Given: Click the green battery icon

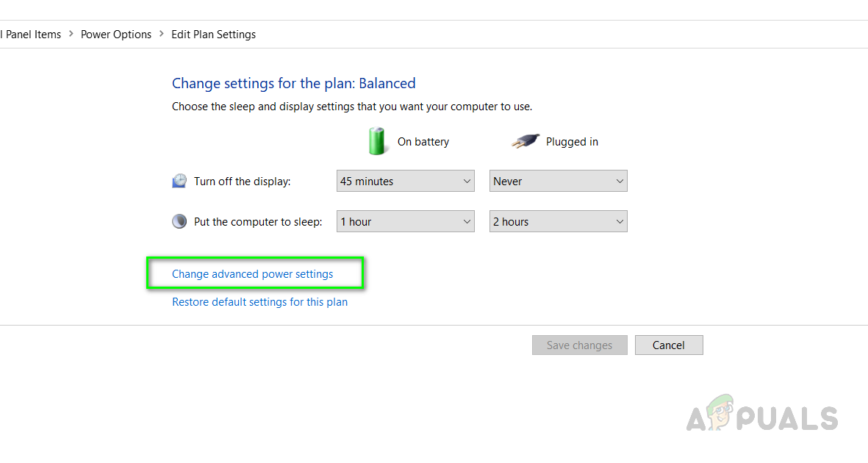Looking at the screenshot, I should click(x=376, y=141).
